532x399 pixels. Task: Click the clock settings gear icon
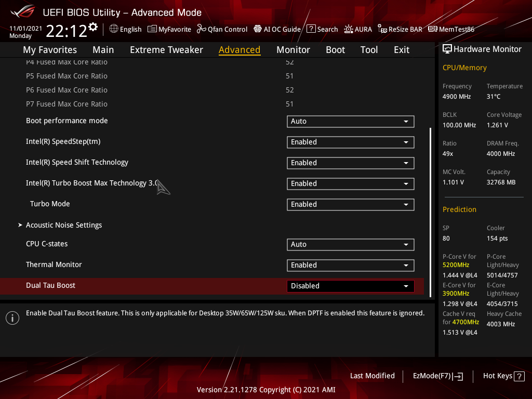93,27
